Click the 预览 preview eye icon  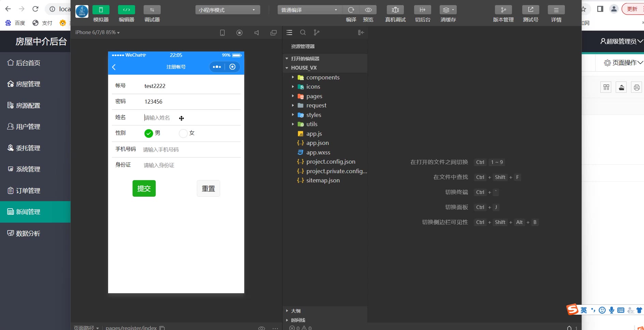(x=368, y=10)
